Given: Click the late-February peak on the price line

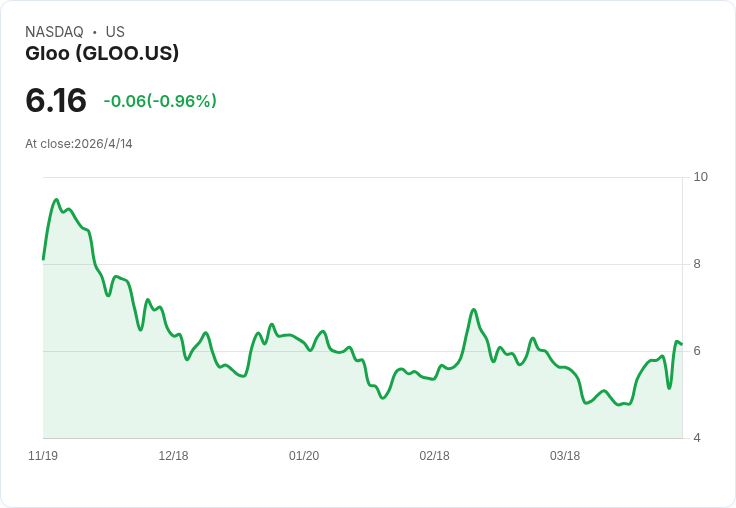Looking at the screenshot, I should (474, 310).
